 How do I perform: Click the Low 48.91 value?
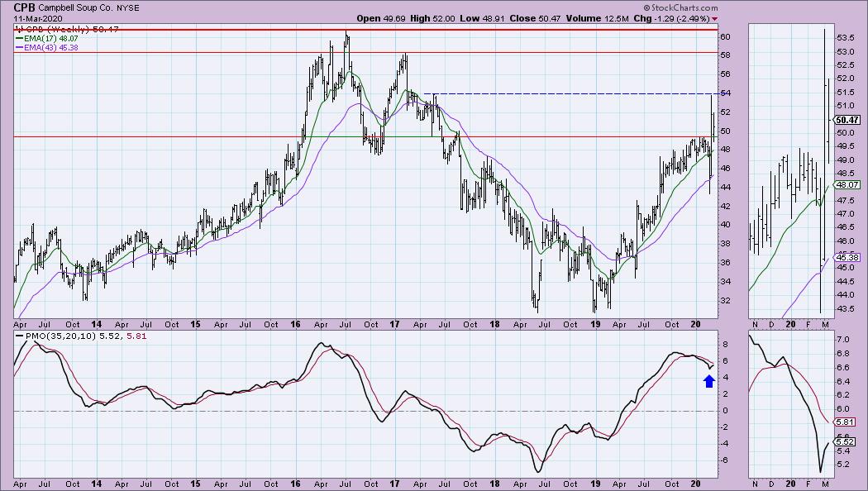click(x=482, y=18)
